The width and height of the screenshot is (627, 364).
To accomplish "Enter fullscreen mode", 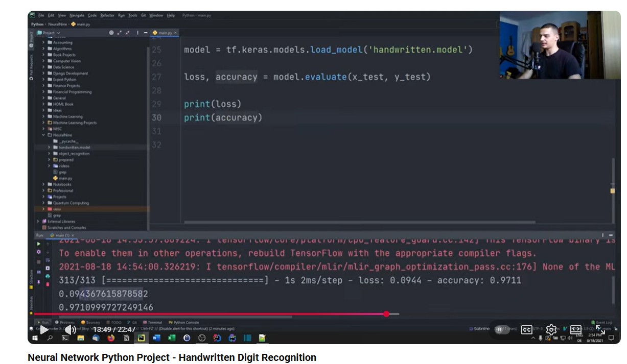I will [x=600, y=330].
